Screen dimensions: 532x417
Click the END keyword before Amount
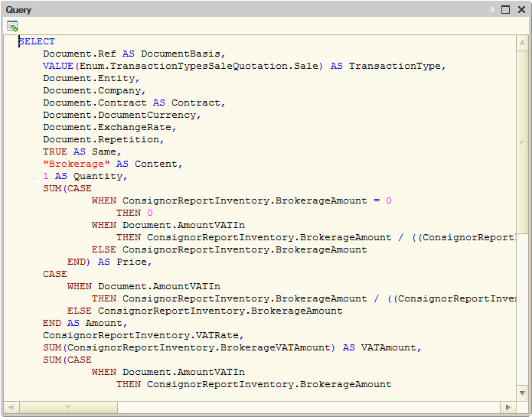[52, 323]
